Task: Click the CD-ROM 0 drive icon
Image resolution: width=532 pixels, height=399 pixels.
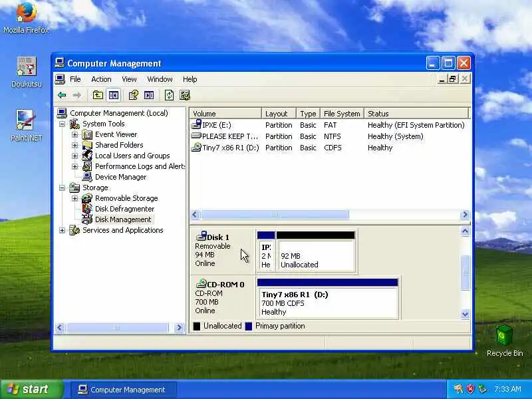Action: click(x=201, y=283)
